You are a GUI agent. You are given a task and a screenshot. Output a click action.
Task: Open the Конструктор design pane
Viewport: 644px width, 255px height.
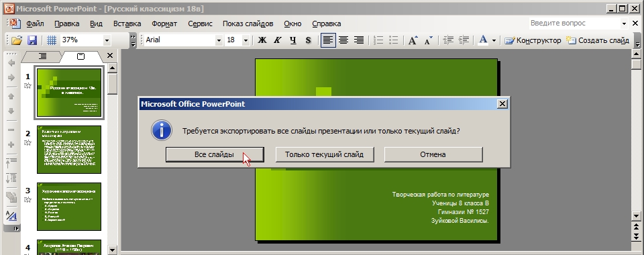pos(533,40)
